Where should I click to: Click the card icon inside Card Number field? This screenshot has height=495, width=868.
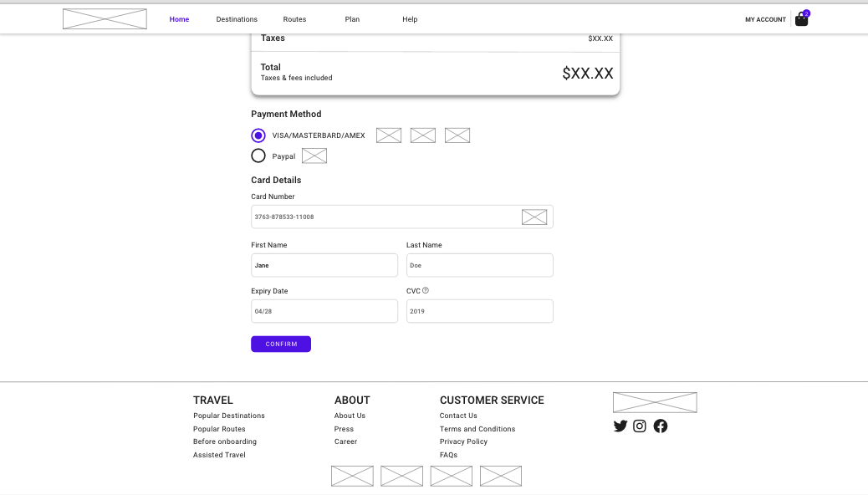534,217
